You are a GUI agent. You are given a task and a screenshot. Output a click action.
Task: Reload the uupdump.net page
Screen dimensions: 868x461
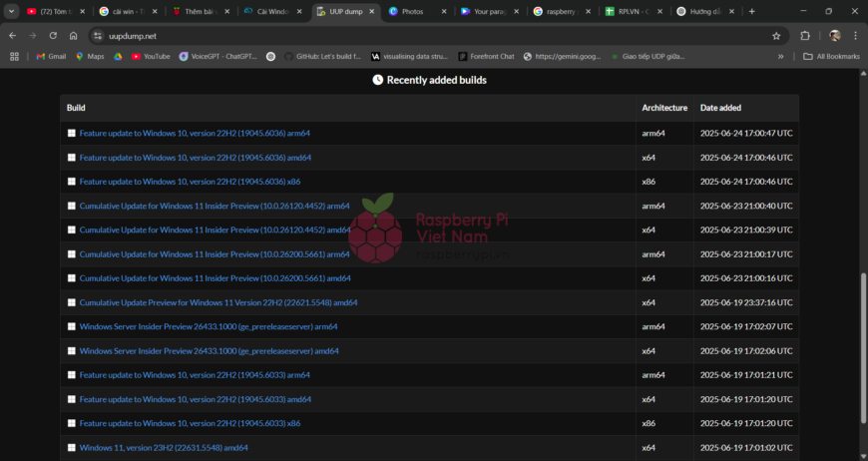pyautogui.click(x=53, y=35)
